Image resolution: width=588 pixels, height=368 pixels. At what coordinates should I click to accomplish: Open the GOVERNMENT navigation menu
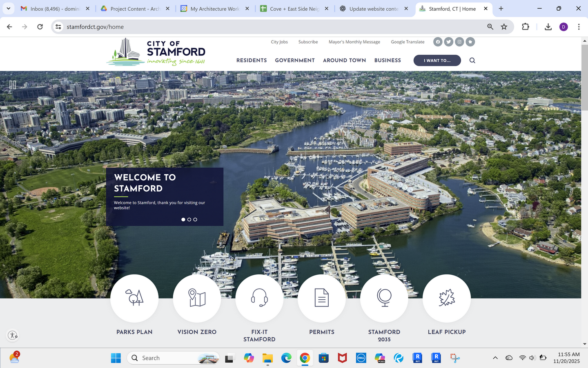pos(295,61)
